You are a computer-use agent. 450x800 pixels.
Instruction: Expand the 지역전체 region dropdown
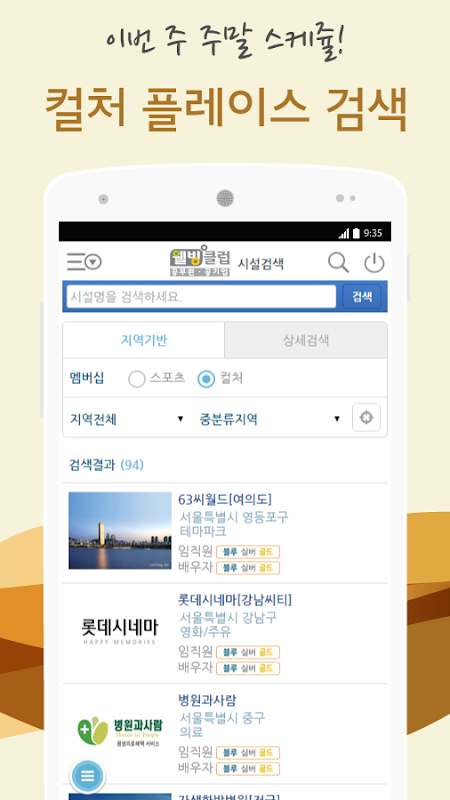(126, 419)
